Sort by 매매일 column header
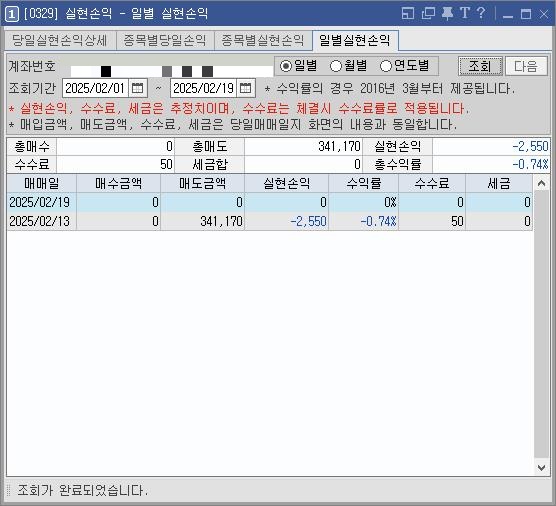Image resolution: width=556 pixels, height=506 pixels. pos(41,183)
